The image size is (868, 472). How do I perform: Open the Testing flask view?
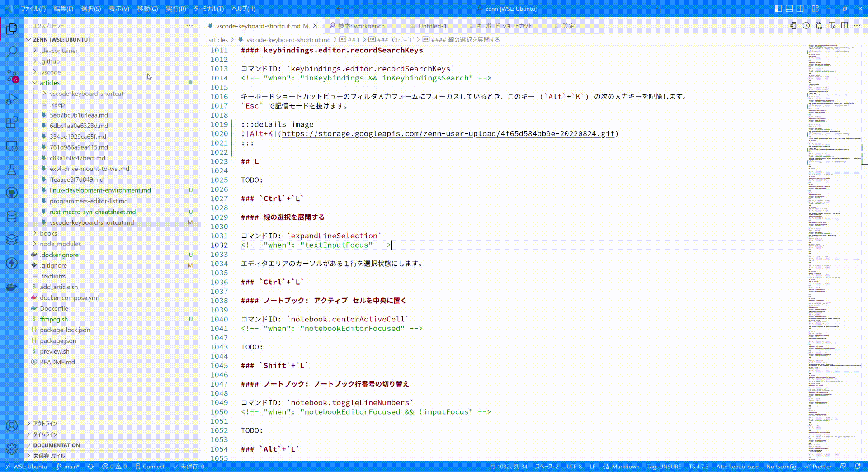(12, 170)
